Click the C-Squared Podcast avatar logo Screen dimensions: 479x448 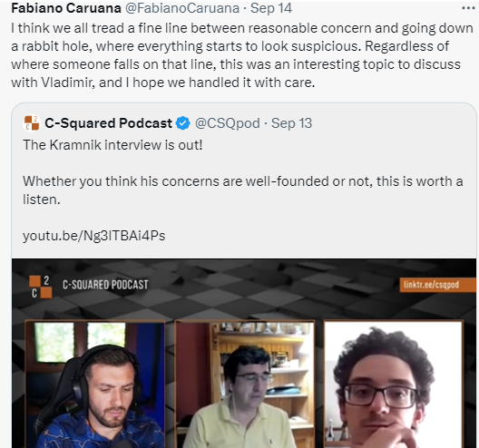point(32,123)
